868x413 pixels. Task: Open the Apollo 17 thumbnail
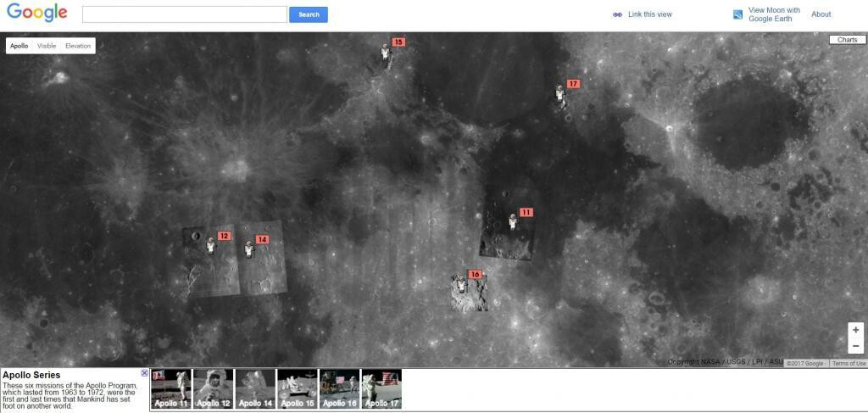381,389
